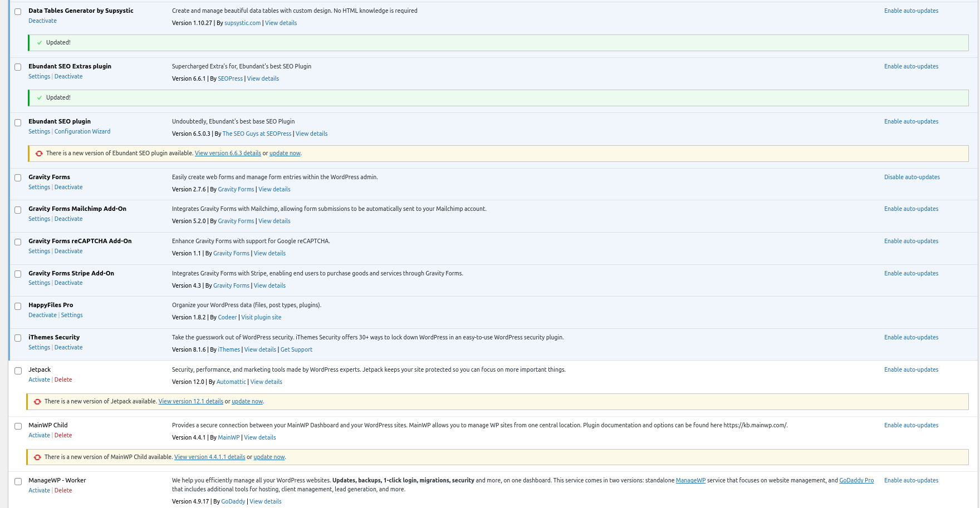The height and width of the screenshot is (508, 980).
Task: Click update icon in Ebundant SEO plugin notice
Action: pos(39,154)
